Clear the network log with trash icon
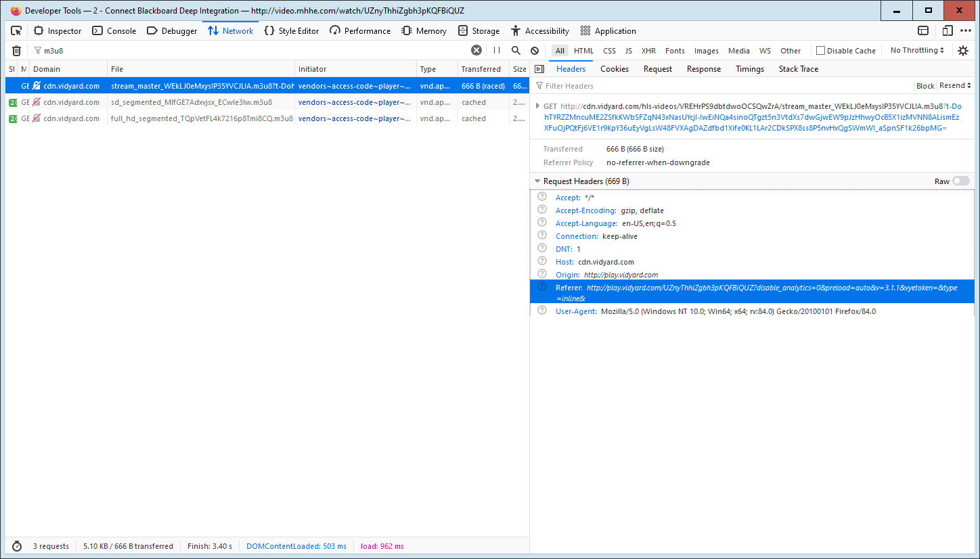980x559 pixels. 16,51
